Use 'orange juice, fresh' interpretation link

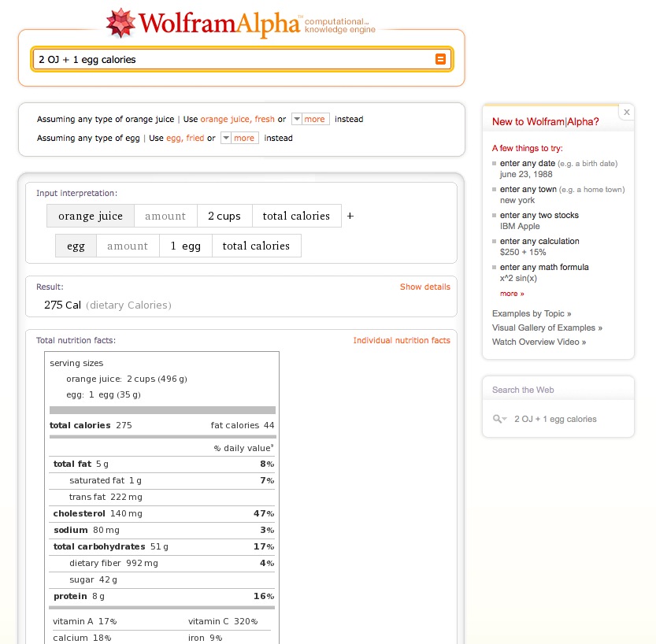pyautogui.click(x=237, y=119)
